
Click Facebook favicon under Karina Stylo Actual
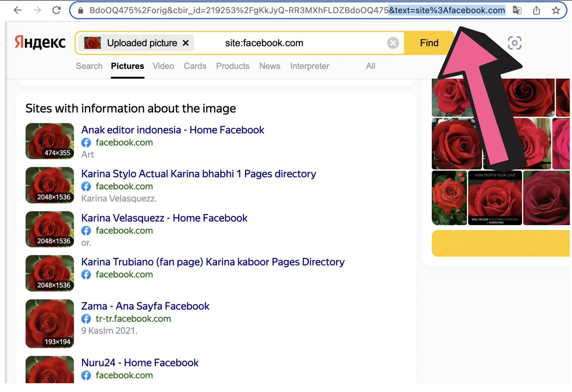tap(86, 186)
